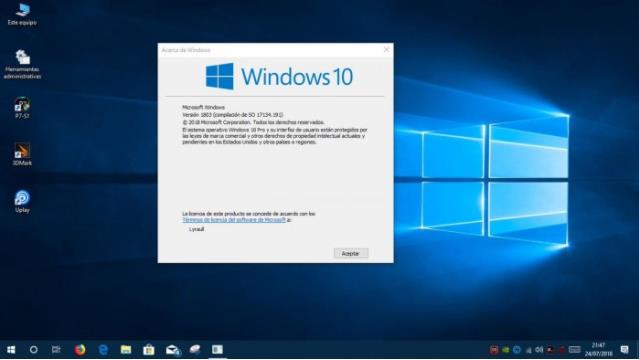The image size is (639, 360).
Task: Click the 'Microsoft Windows' text line
Action: (203, 107)
